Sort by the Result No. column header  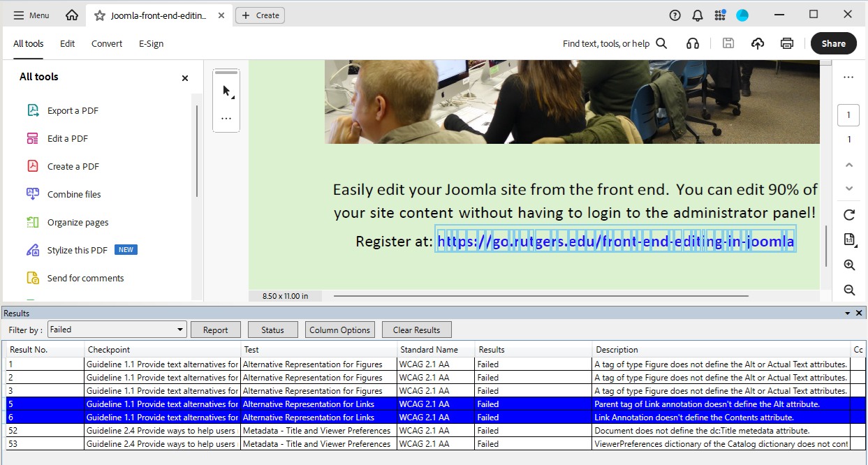coord(45,350)
